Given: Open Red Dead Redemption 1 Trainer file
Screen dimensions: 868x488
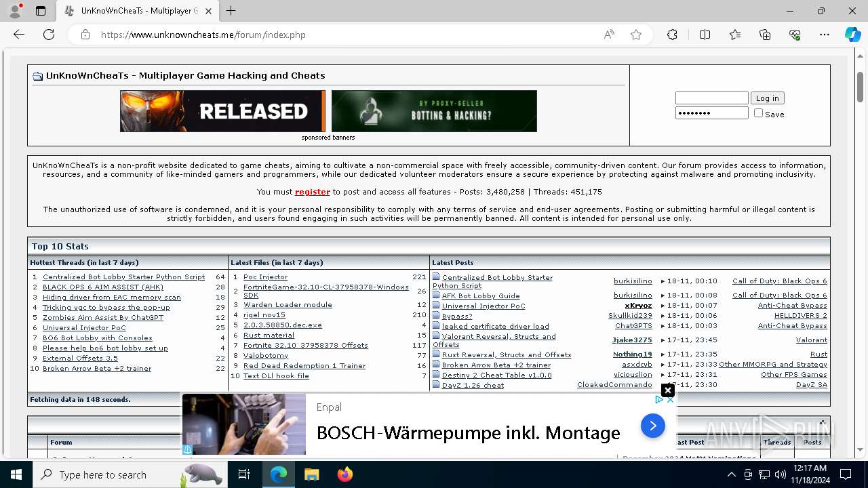Looking at the screenshot, I should (x=304, y=365).
